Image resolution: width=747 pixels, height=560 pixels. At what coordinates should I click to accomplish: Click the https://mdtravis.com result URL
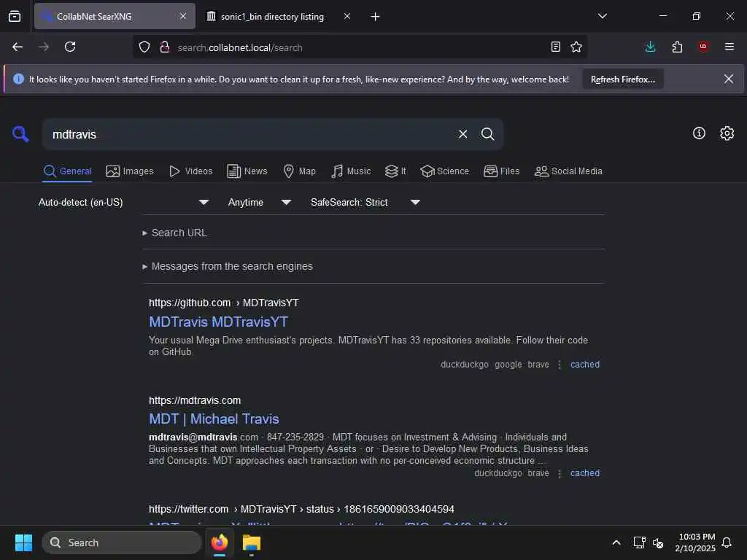coord(194,400)
